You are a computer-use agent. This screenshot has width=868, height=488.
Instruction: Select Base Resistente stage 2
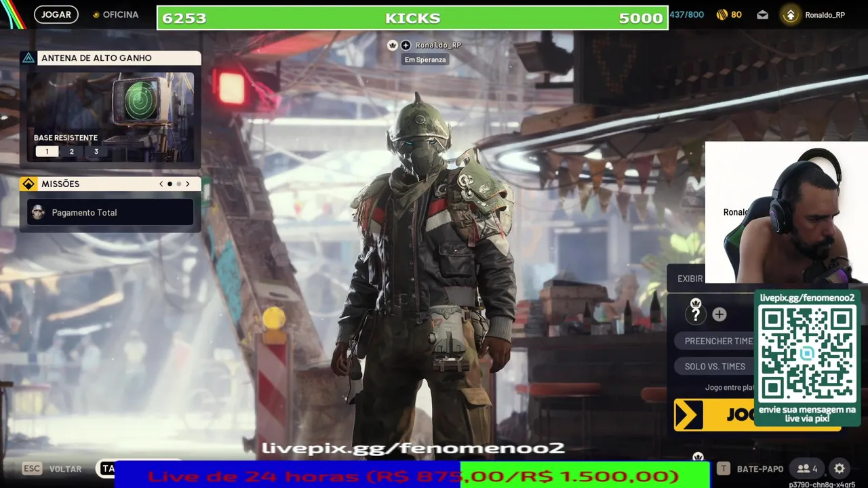pos(71,152)
